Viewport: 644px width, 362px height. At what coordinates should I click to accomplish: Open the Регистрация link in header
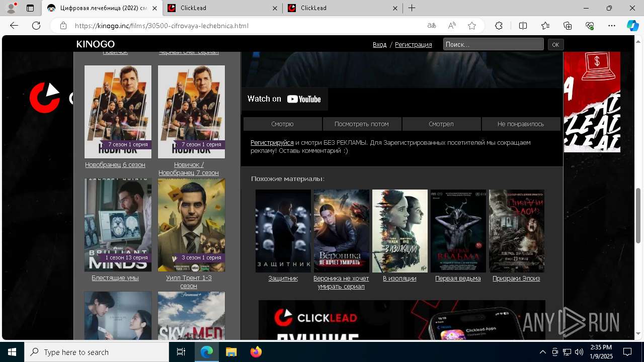pos(413,45)
